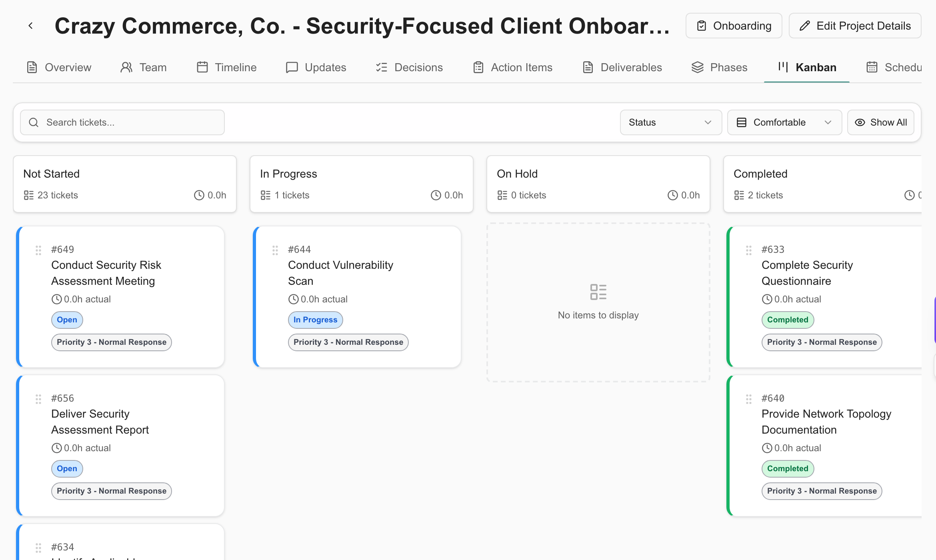The width and height of the screenshot is (936, 560).
Task: Open the Schedule tab at right edge
Action: pos(894,67)
